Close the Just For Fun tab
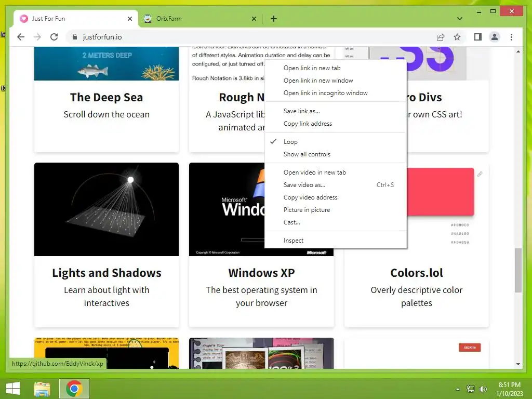The height and width of the screenshot is (399, 532). click(x=129, y=19)
